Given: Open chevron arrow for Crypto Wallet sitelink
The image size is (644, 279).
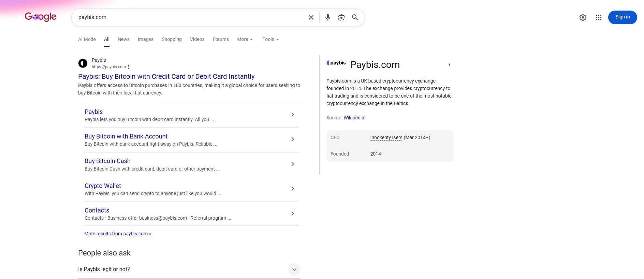Looking at the screenshot, I should [293, 189].
